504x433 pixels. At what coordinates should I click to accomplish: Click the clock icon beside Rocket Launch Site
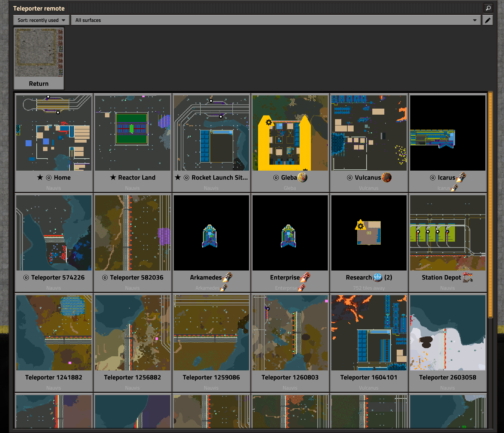point(186,178)
